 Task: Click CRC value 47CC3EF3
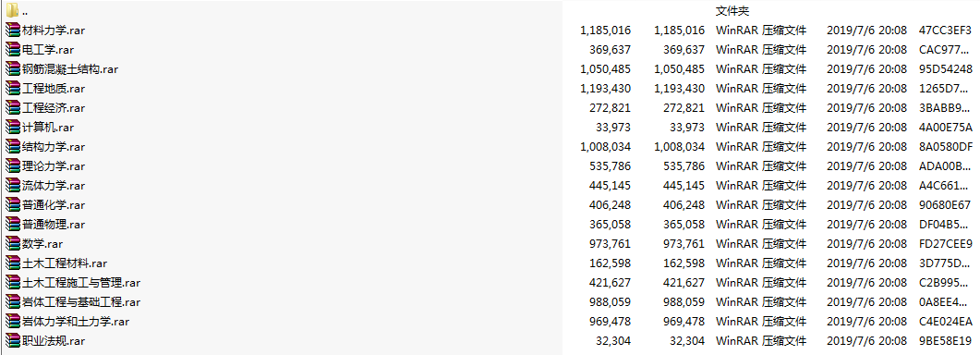pos(945,31)
